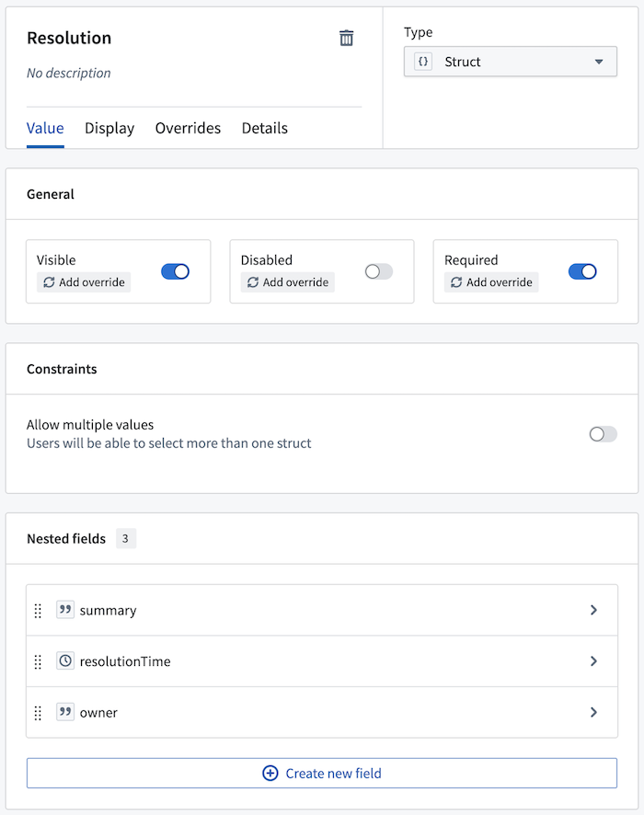Switch to the Display tab
Viewport: 644px width, 815px height.
click(109, 128)
